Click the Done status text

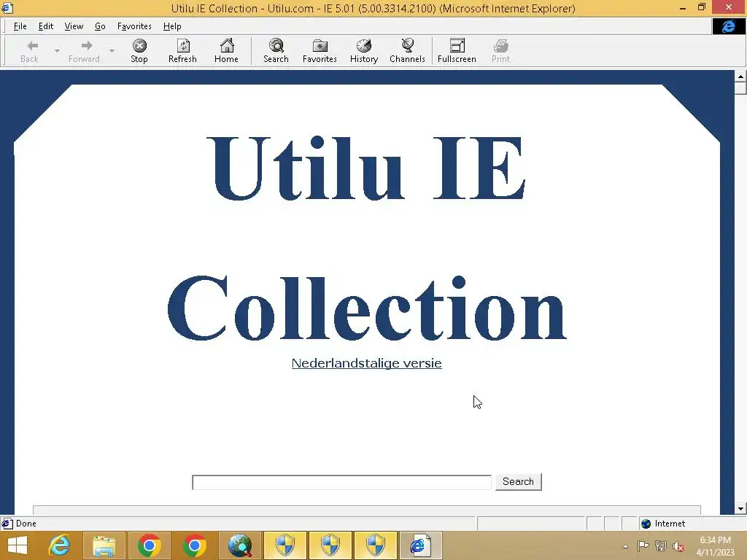26,524
